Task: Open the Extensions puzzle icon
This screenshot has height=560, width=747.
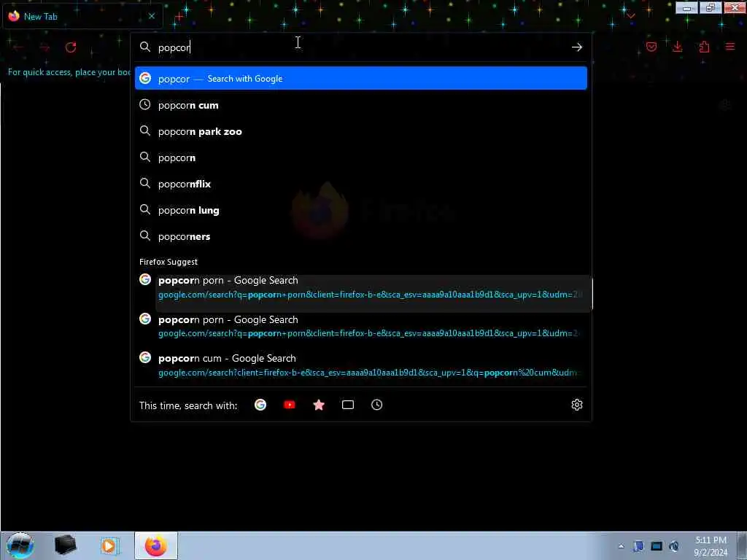Action: pos(704,47)
